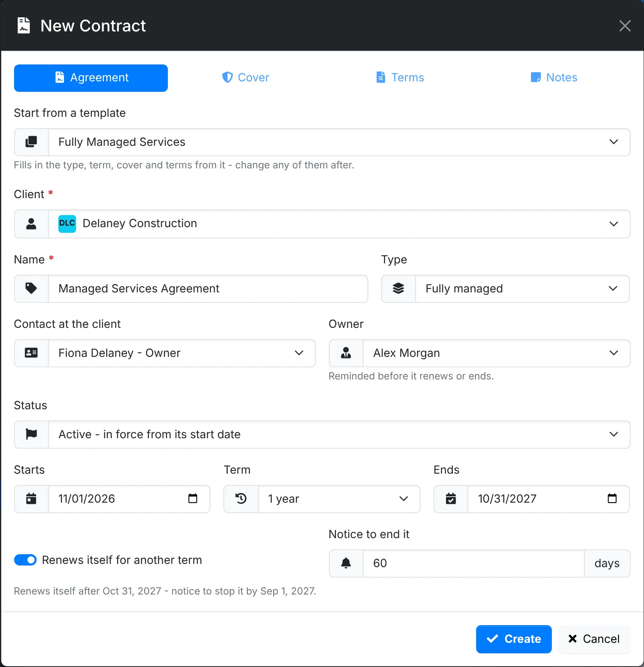Click the template stack icon
The height and width of the screenshot is (667, 644).
(x=31, y=142)
